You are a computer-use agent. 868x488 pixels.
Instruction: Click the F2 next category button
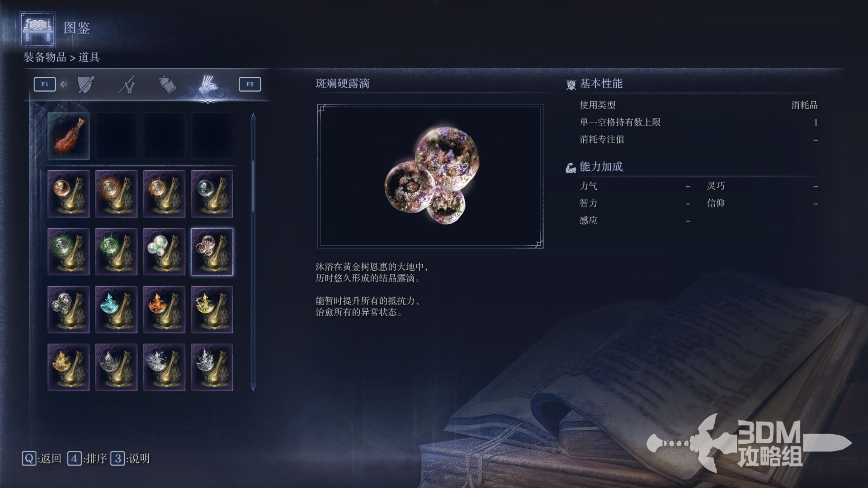(250, 84)
